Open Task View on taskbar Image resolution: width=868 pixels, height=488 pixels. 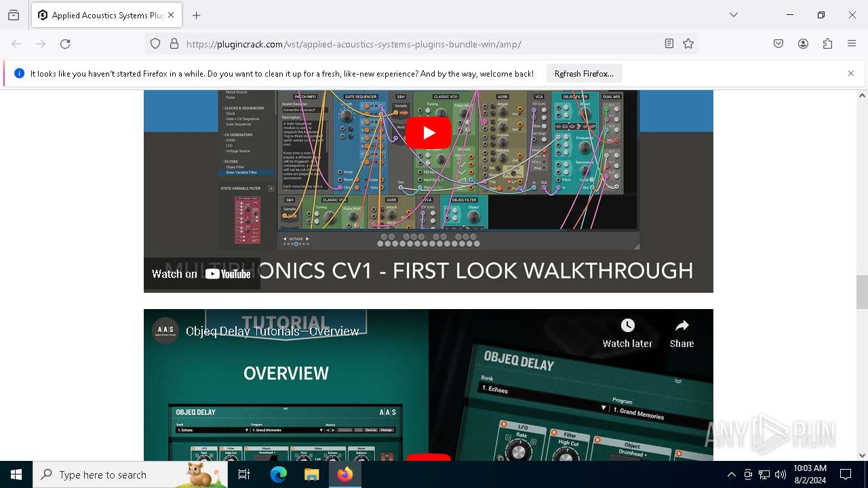244,474
